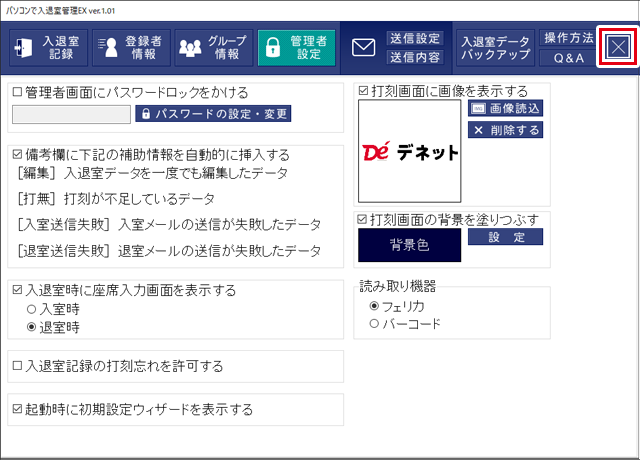Toggle 打刻画面に画像を表示する checkbox
The image size is (640, 460).
[363, 91]
